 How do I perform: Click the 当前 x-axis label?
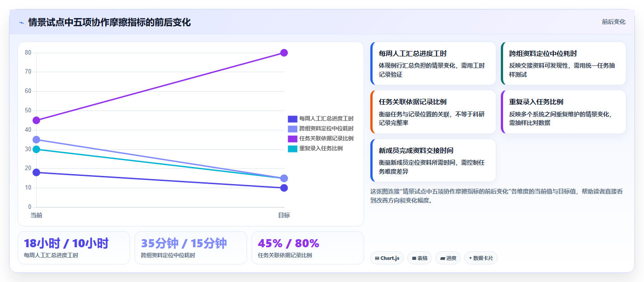click(x=37, y=215)
